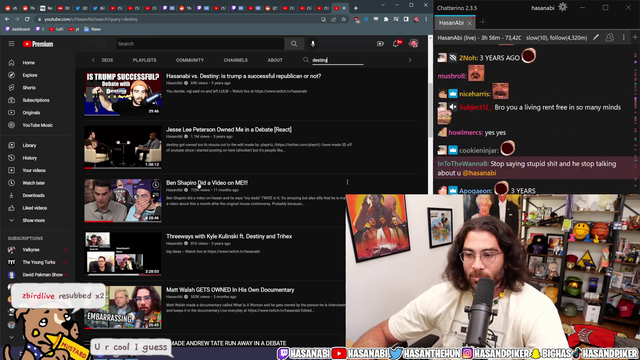This screenshot has height=360, width=640.
Task: Click username Subject12_ in chat
Action: (x=476, y=107)
